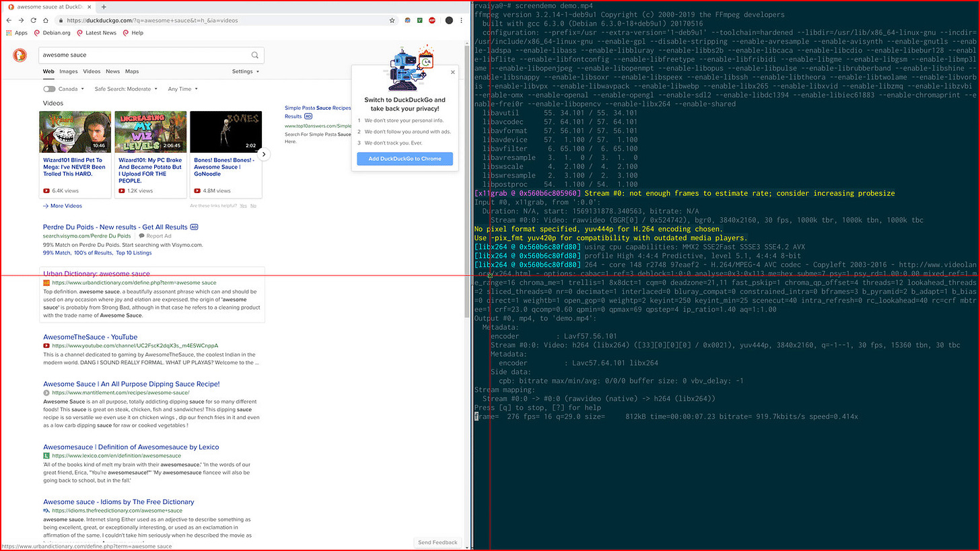The image size is (980, 551).
Task: Open the Urban Dictionary: awesome sauce result
Action: 96,274
